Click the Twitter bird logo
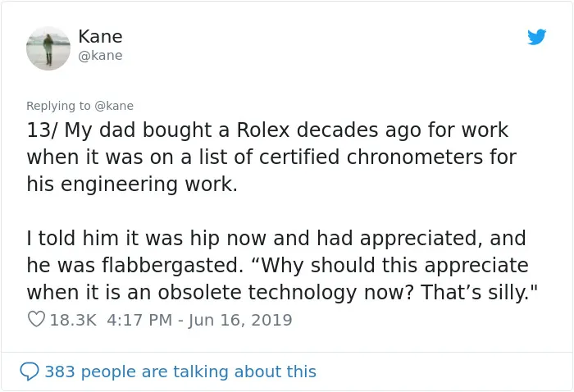574x392 pixels. click(536, 37)
